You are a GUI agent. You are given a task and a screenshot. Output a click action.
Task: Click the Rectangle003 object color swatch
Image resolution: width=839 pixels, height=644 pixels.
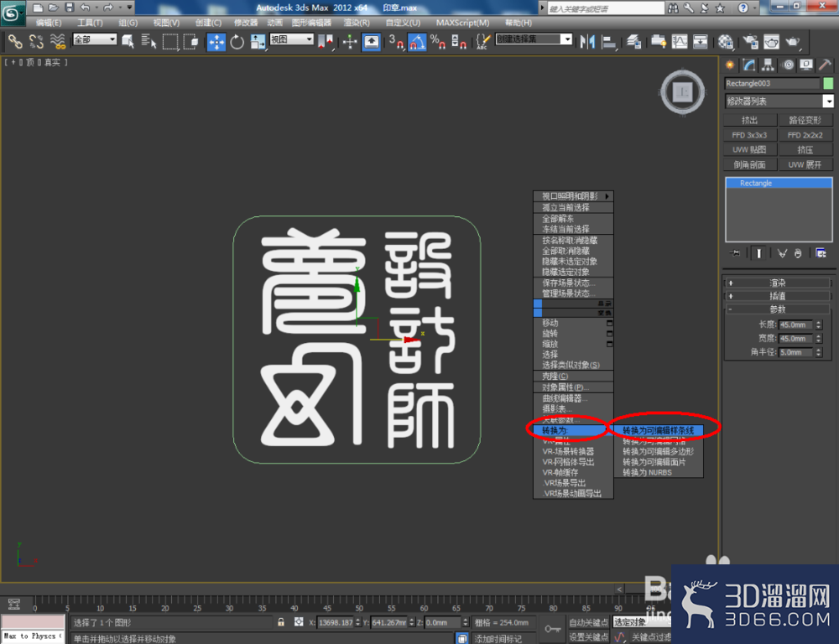tap(828, 84)
